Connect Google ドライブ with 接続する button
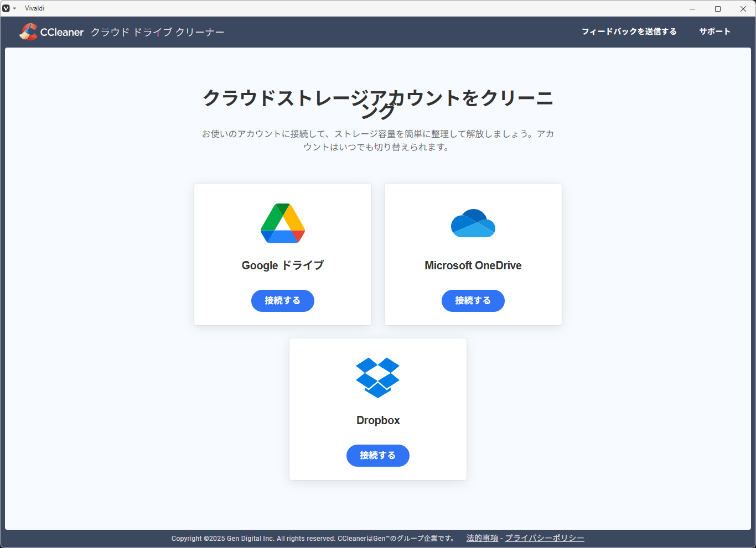Viewport: 756px width, 548px height. click(x=283, y=301)
